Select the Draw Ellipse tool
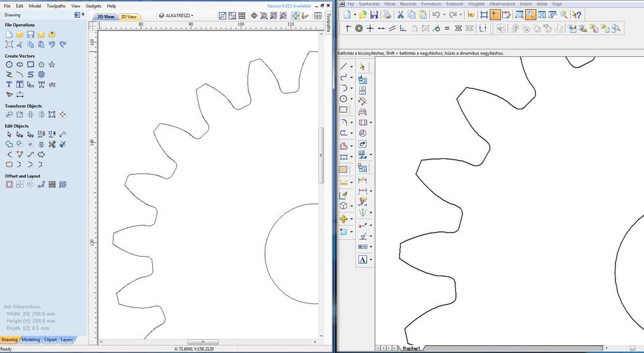This screenshot has height=353, width=644. (x=20, y=64)
